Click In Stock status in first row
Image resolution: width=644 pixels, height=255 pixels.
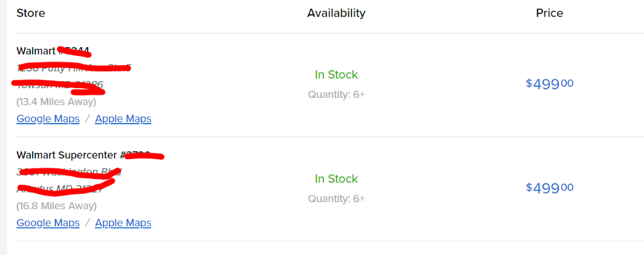(x=336, y=75)
